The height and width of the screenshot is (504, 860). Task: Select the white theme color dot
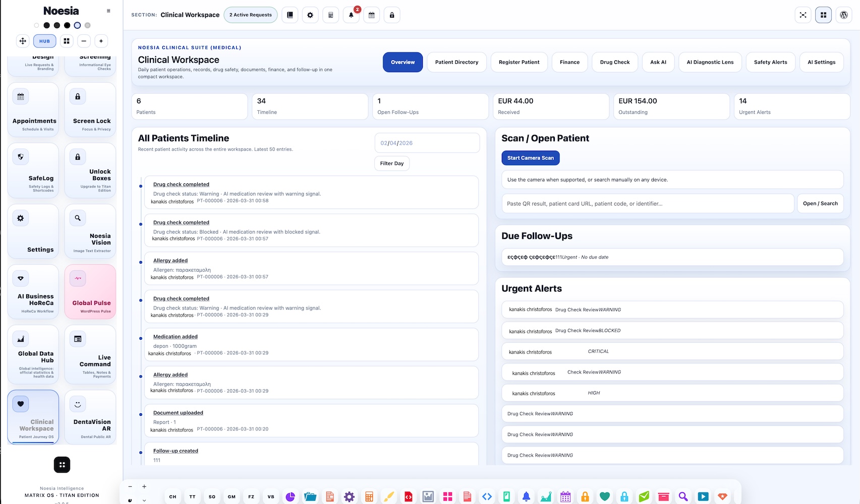36,25
